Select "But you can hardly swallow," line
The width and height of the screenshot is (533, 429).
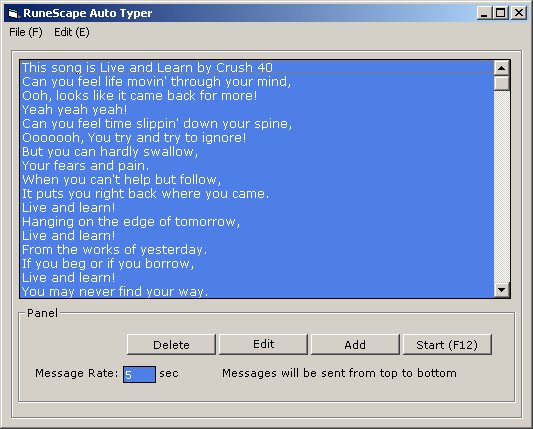[x=257, y=152]
